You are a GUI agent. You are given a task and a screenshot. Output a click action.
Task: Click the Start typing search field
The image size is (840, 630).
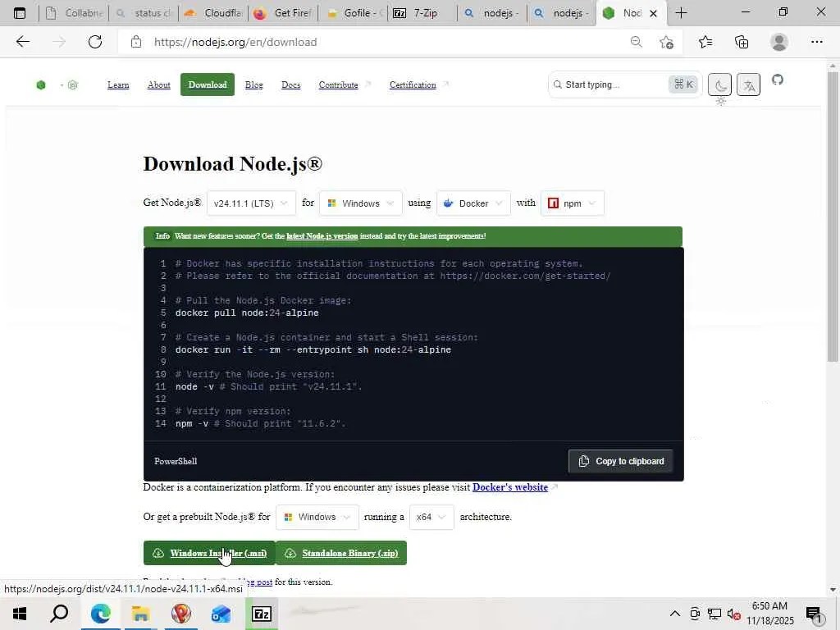(615, 84)
